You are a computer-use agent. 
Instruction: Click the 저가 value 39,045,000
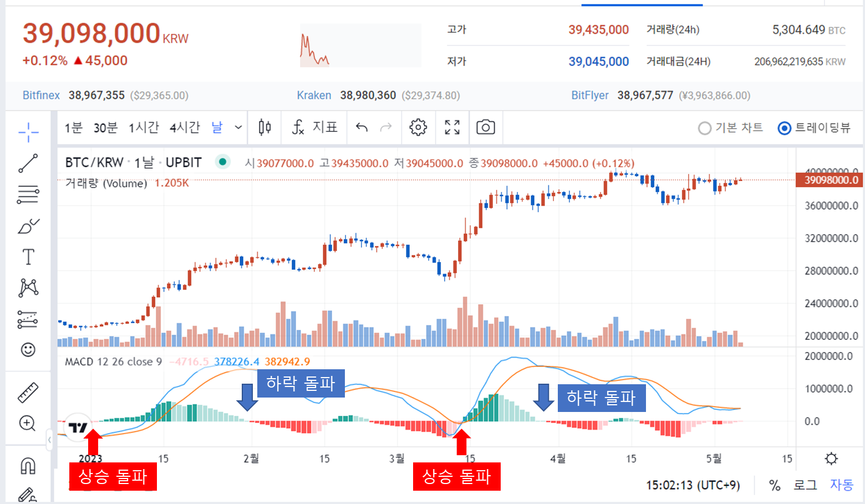coord(599,62)
